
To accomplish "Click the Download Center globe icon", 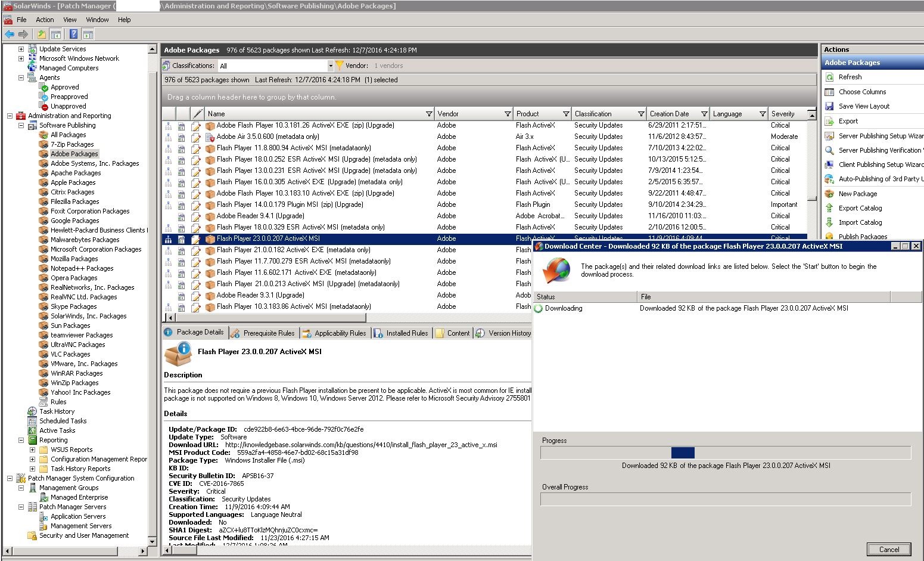I will [x=556, y=271].
